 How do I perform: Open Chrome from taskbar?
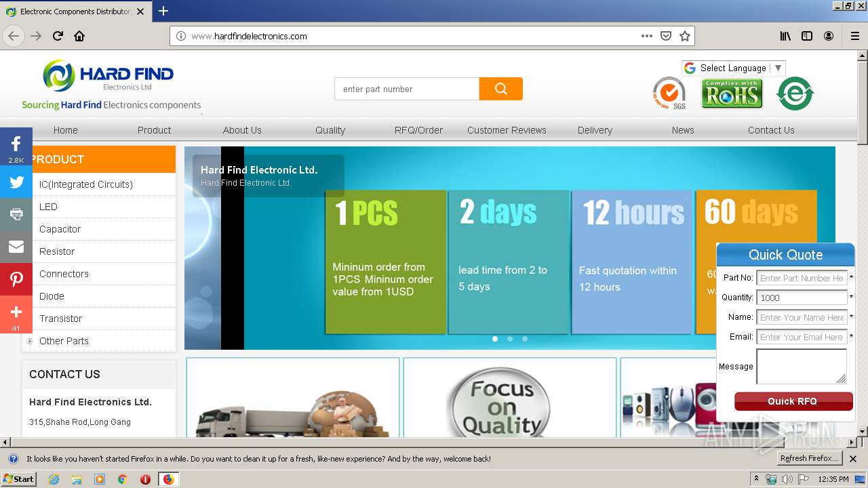tap(122, 479)
